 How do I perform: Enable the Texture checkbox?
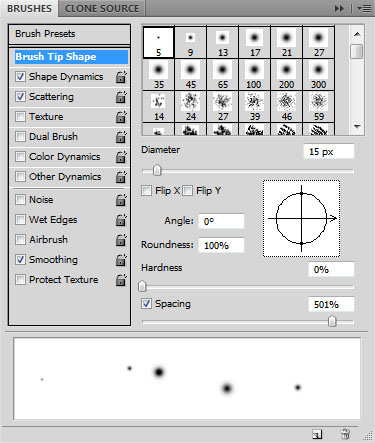tap(20, 117)
